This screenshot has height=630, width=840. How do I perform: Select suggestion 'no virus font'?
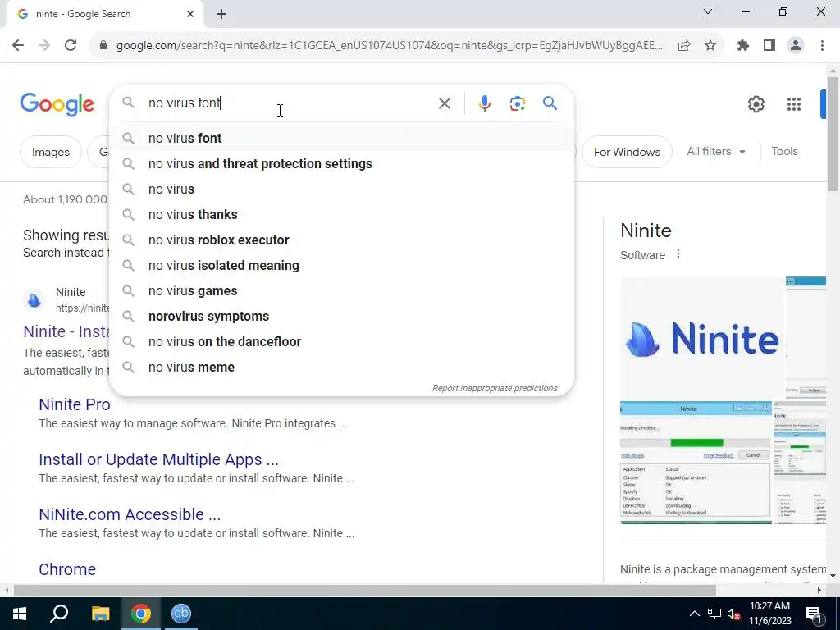pos(342,138)
